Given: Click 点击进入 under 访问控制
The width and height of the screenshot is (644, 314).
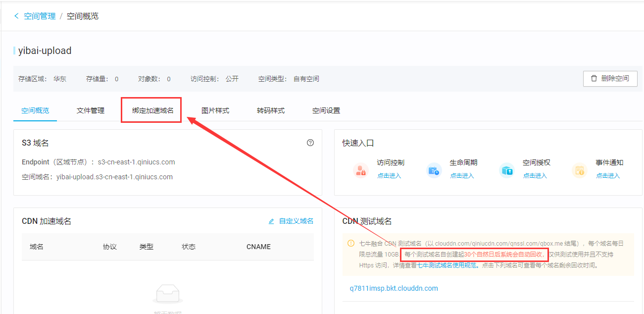Looking at the screenshot, I should [389, 176].
